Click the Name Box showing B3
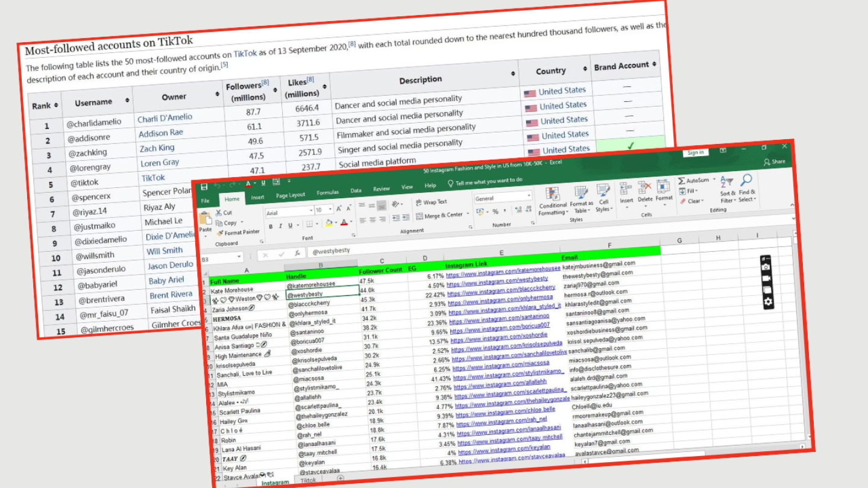Viewport: 868px width, 488px height. pos(221,258)
